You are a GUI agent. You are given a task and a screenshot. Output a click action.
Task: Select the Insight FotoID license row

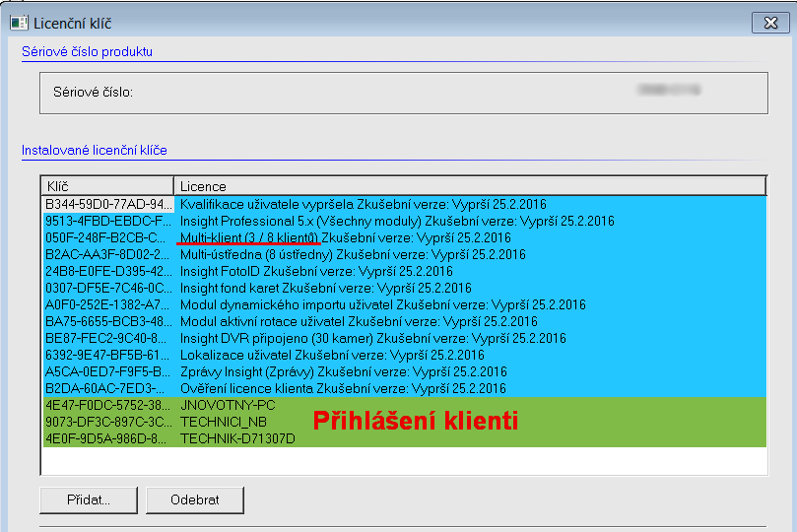[315, 271]
